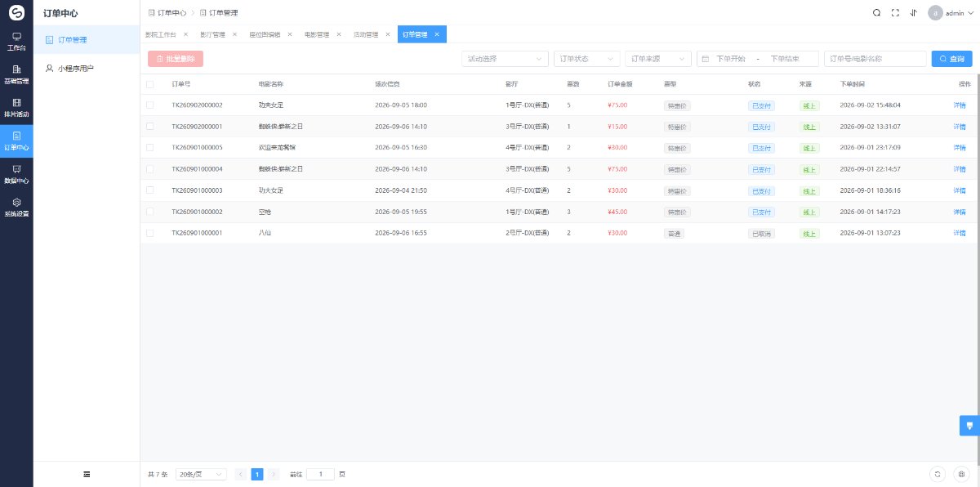Collapse the submenu with the hamburger icon

pos(87,474)
